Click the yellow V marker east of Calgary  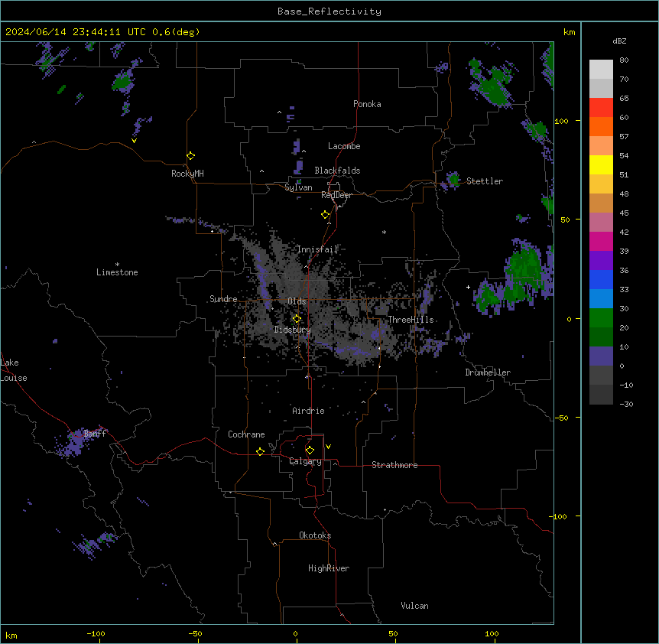point(328,447)
